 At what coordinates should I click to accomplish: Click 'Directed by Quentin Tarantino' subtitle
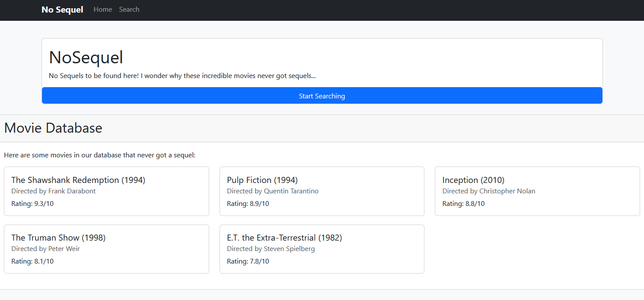[272, 191]
